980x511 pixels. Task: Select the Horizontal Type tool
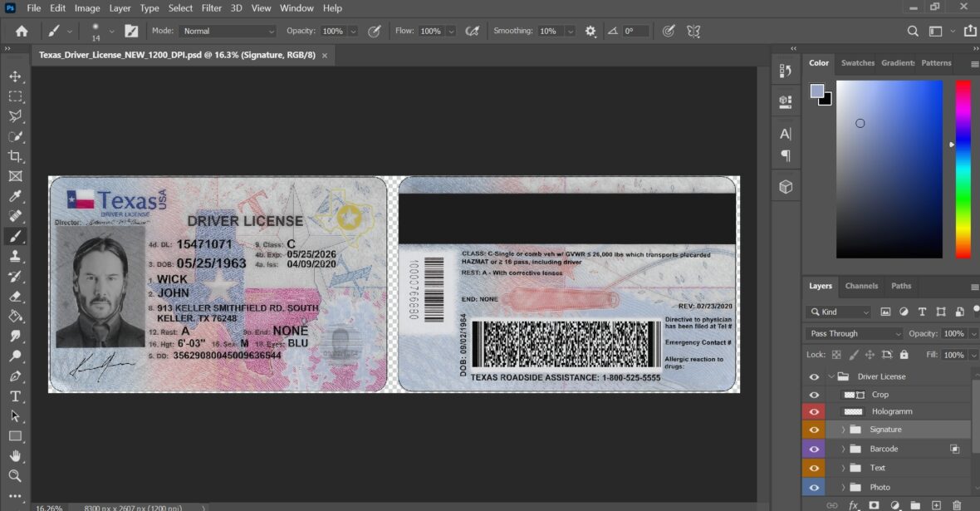(x=17, y=396)
